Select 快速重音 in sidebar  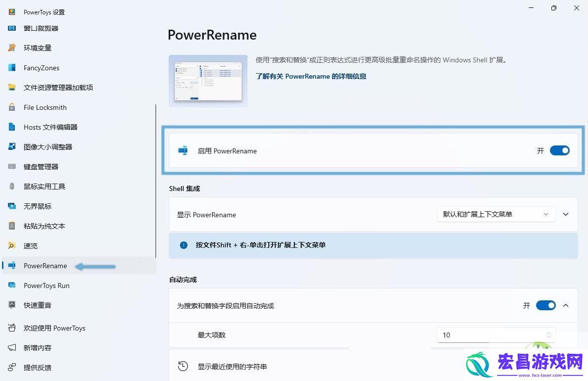[38, 305]
